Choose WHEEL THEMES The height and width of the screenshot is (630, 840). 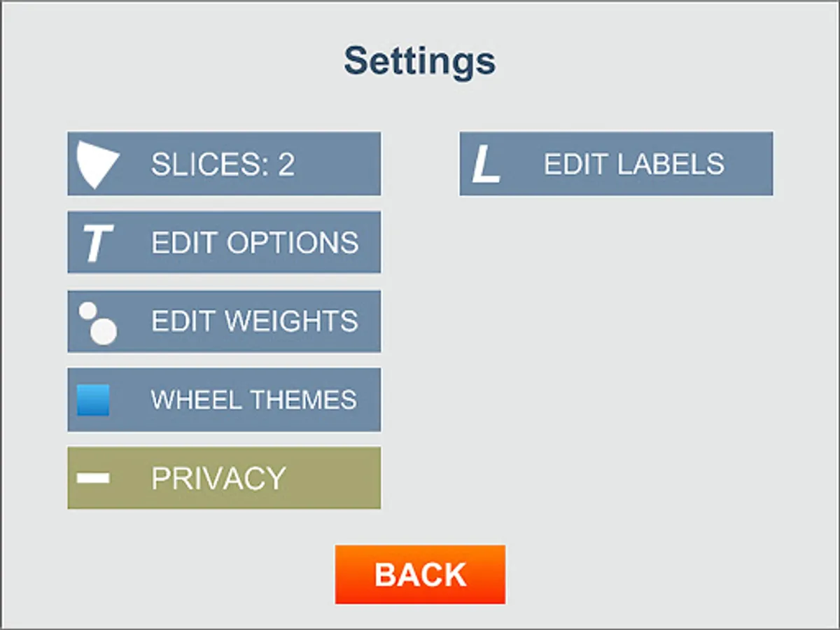[x=255, y=400]
